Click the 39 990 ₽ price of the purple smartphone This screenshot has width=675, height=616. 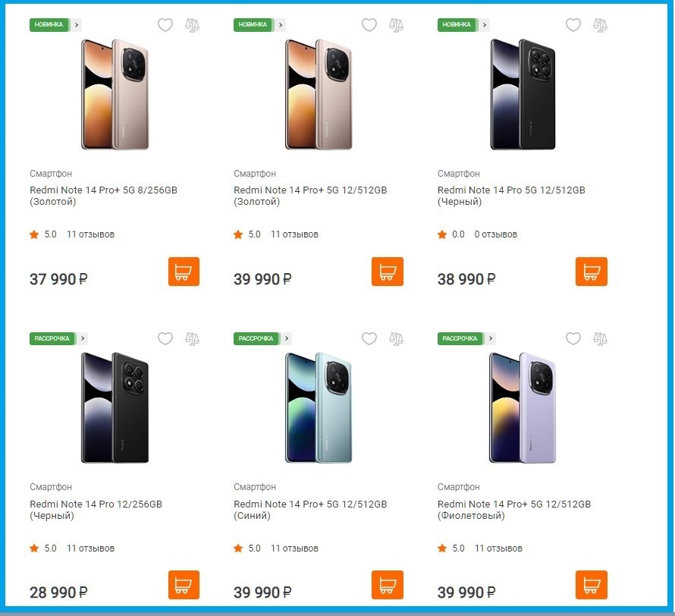(466, 592)
